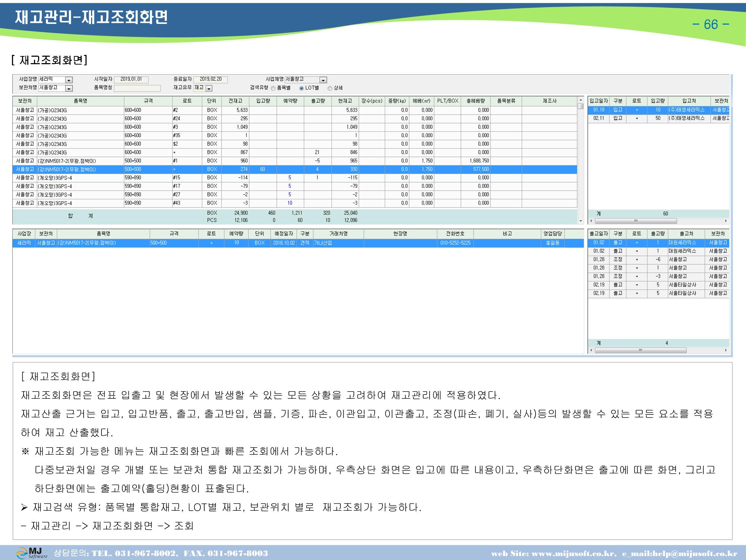Screen dimensions: 746x560
Task: Click the PLT/BOX column header
Action: click(x=448, y=101)
